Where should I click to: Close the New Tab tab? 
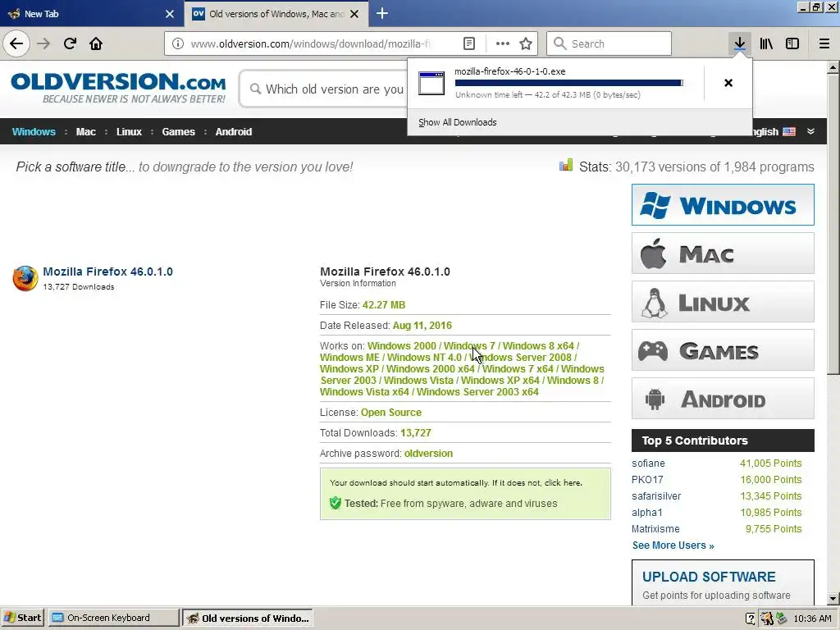pos(170,14)
